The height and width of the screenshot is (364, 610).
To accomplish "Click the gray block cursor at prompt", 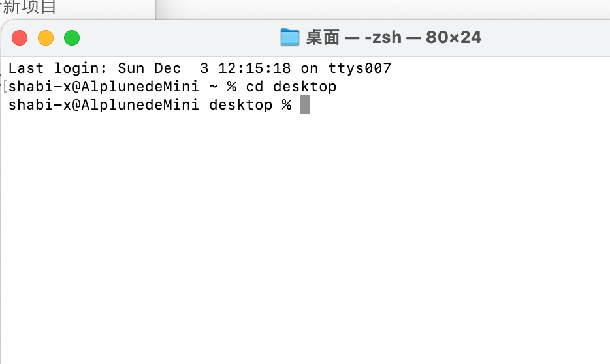I will [x=305, y=105].
